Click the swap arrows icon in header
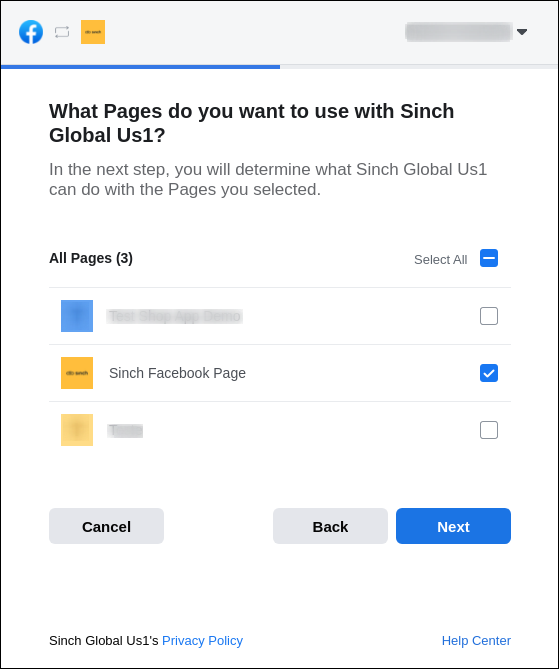559x669 pixels. click(62, 32)
